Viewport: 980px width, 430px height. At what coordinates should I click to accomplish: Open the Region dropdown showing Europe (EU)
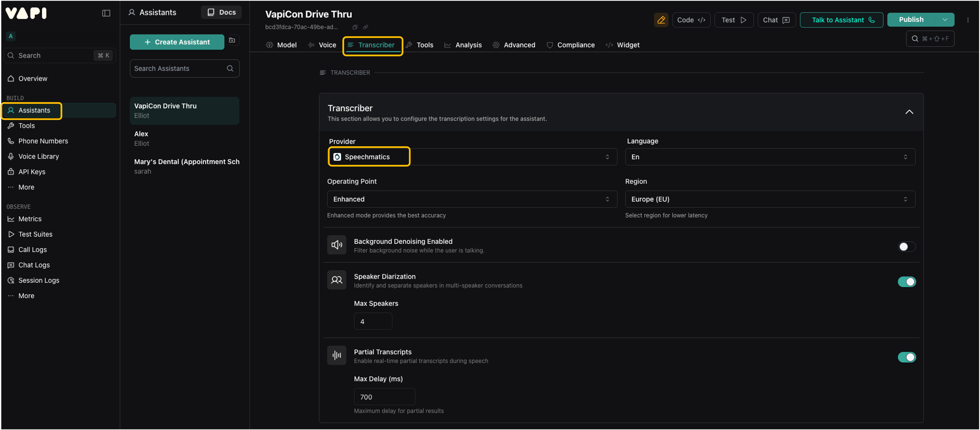(x=770, y=199)
